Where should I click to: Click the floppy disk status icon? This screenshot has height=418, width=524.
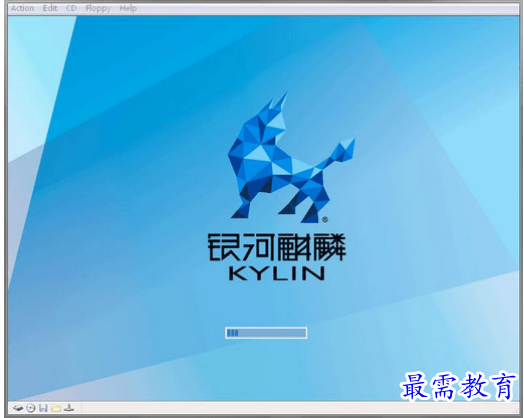[43, 408]
